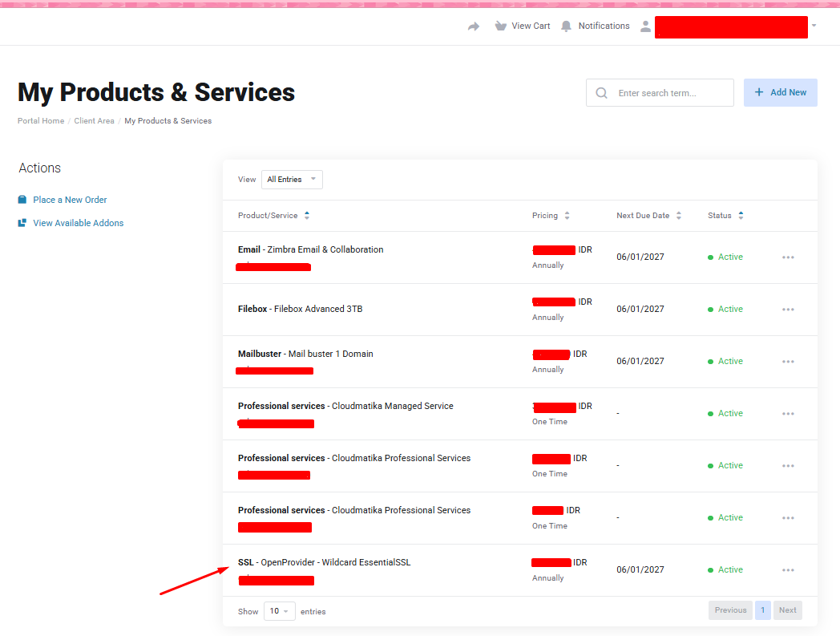Open actions menu for Cloudmatika Managed Service row
The height and width of the screenshot is (636, 840).
[788, 414]
